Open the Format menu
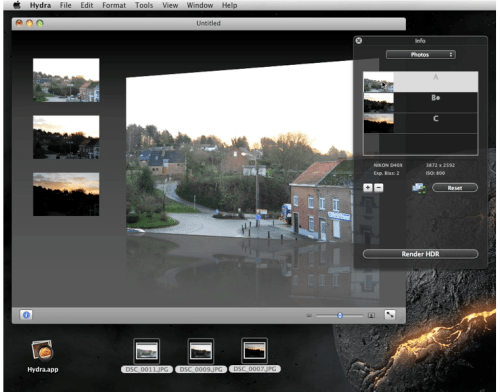This screenshot has height=392, width=500. coord(114,5)
